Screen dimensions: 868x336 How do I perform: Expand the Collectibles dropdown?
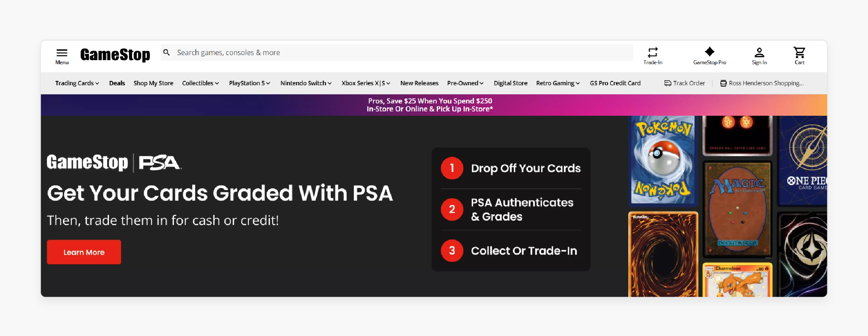pos(201,83)
